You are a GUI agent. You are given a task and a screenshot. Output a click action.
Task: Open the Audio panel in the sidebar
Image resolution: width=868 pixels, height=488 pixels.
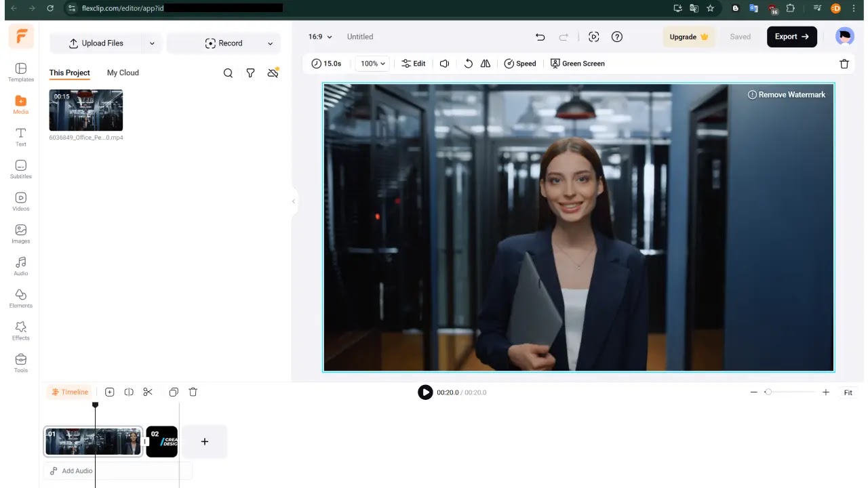coord(21,266)
